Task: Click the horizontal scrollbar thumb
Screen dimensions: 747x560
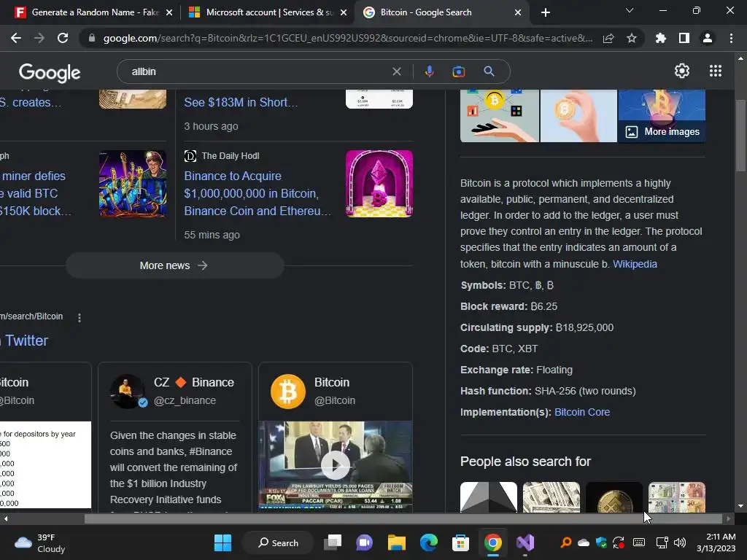Action: click(x=403, y=518)
